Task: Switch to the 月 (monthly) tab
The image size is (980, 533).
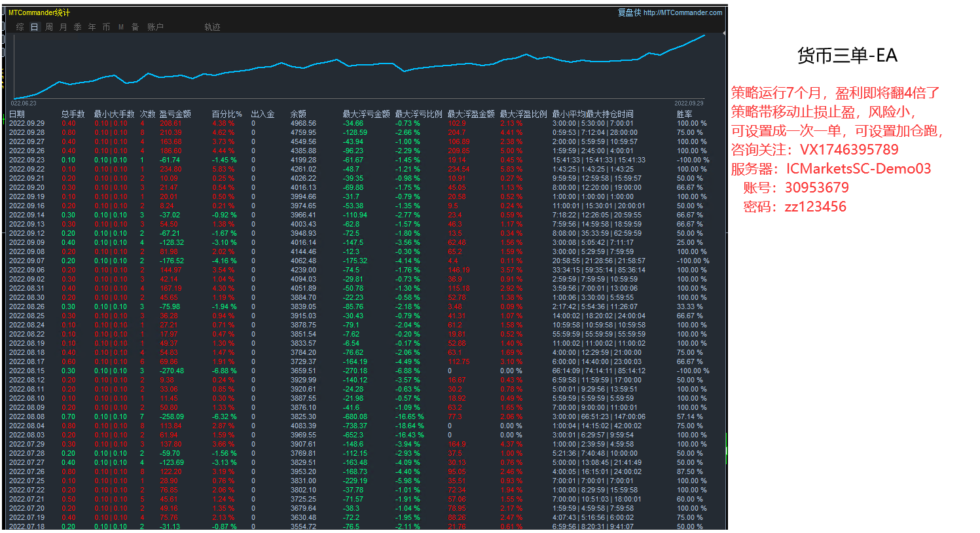Action: [64, 27]
